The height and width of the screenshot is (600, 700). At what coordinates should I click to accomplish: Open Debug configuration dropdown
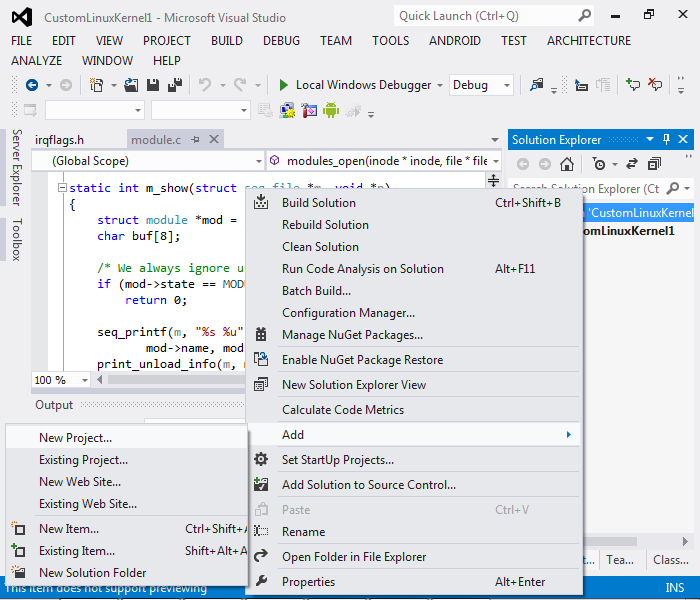507,85
